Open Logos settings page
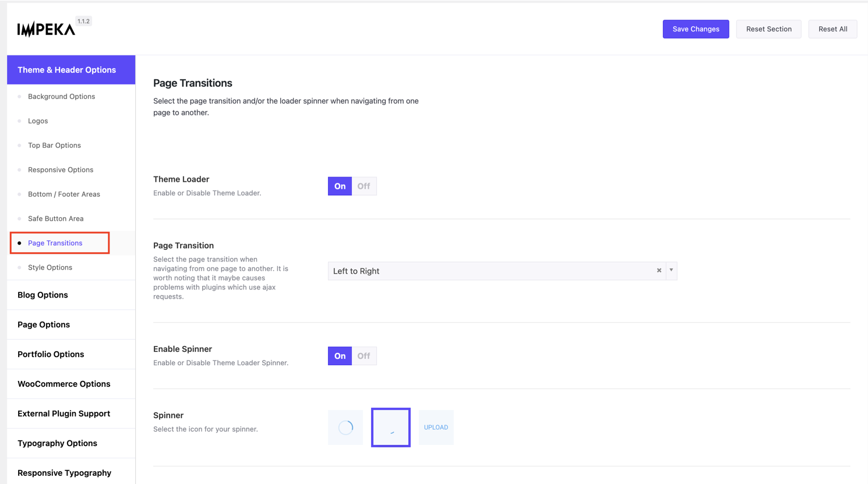 click(x=38, y=121)
